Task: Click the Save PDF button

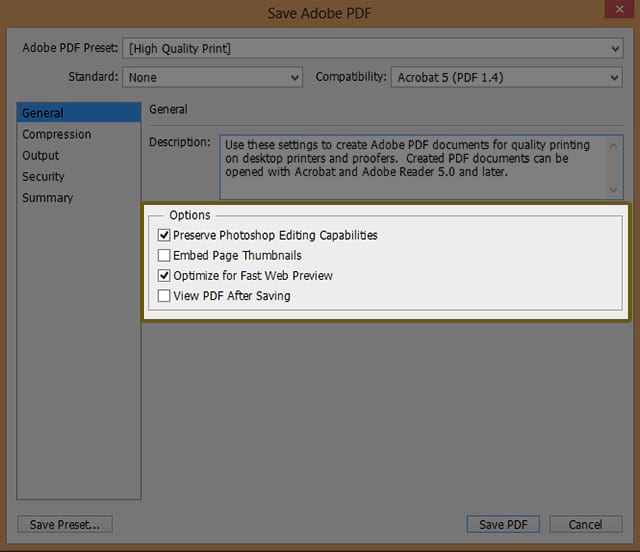Action: (503, 524)
